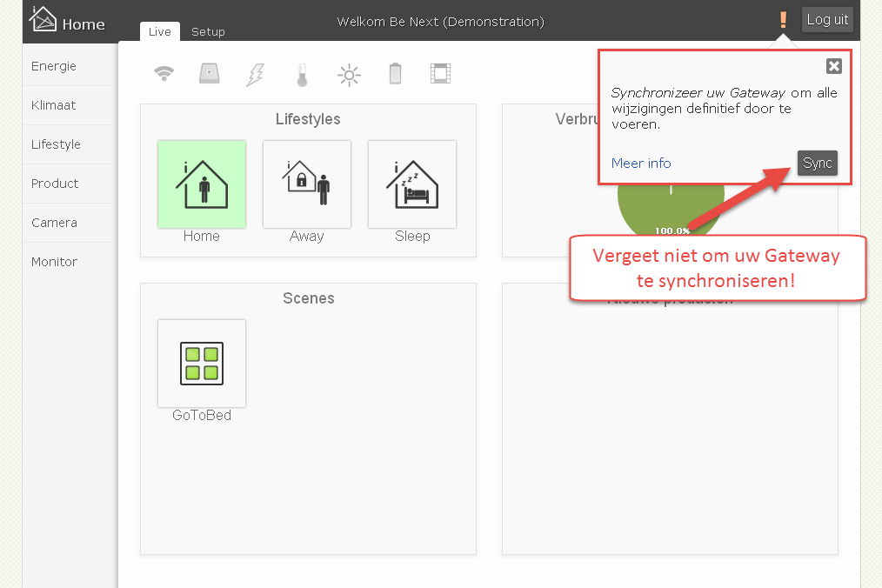Select the battery status icon
The width and height of the screenshot is (882, 588).
coord(395,75)
